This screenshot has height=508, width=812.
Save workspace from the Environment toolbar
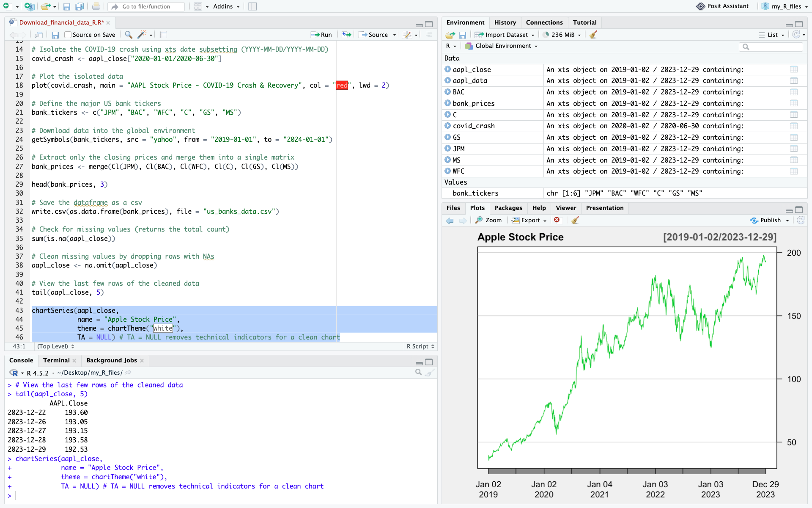[463, 35]
